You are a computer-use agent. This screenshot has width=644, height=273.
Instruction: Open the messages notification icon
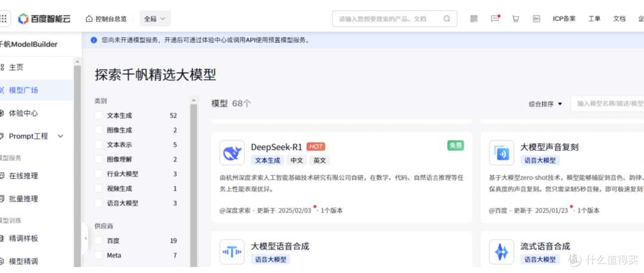(495, 19)
